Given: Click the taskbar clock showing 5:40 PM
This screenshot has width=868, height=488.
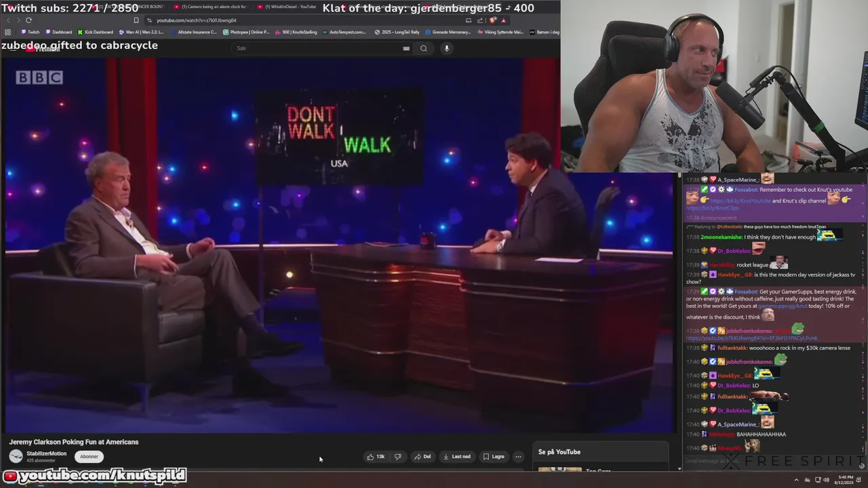Looking at the screenshot, I should pyautogui.click(x=844, y=480).
